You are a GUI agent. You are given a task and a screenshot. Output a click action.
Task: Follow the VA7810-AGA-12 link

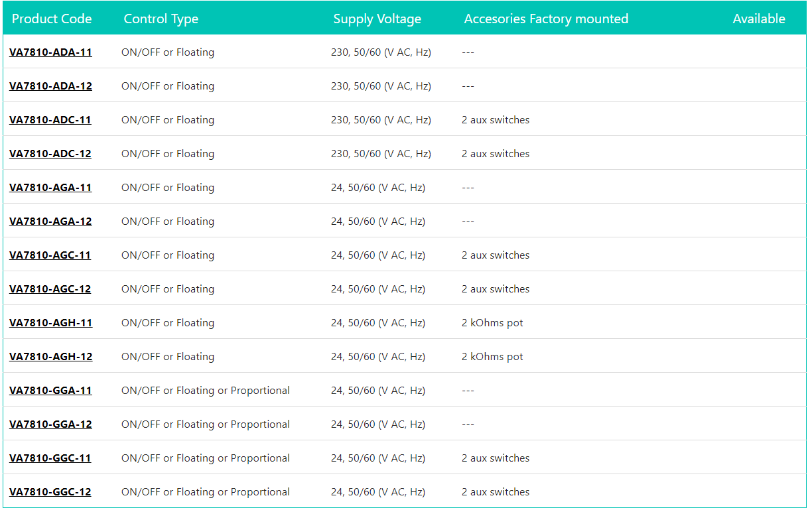50,222
